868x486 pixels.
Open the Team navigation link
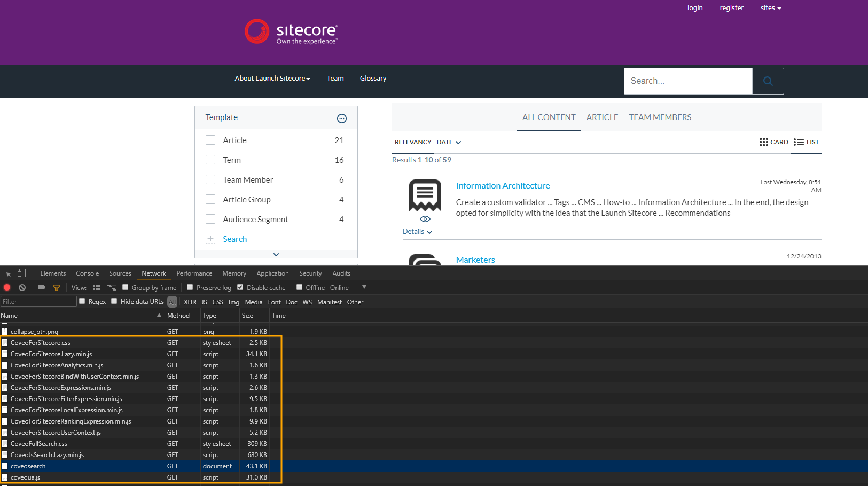(335, 79)
